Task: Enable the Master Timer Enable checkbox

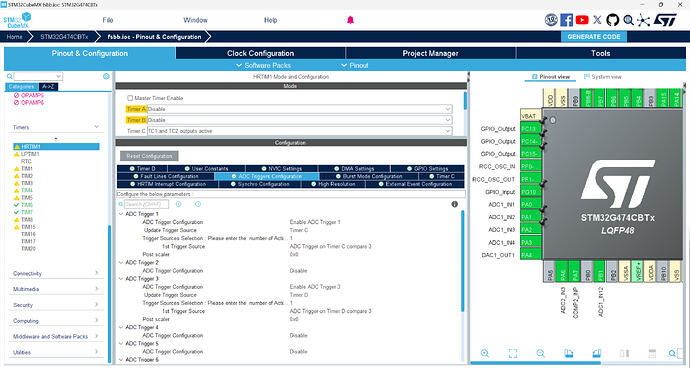Action: [130, 98]
